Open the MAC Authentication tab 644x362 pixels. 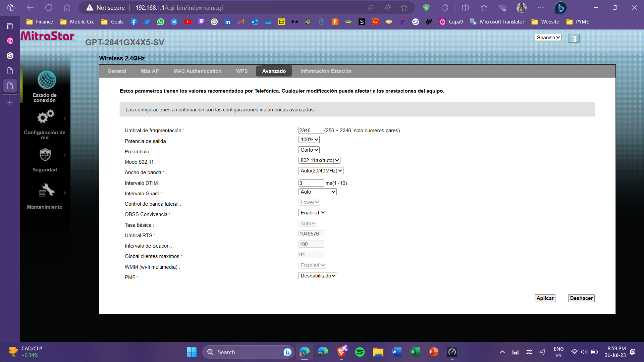click(x=197, y=71)
